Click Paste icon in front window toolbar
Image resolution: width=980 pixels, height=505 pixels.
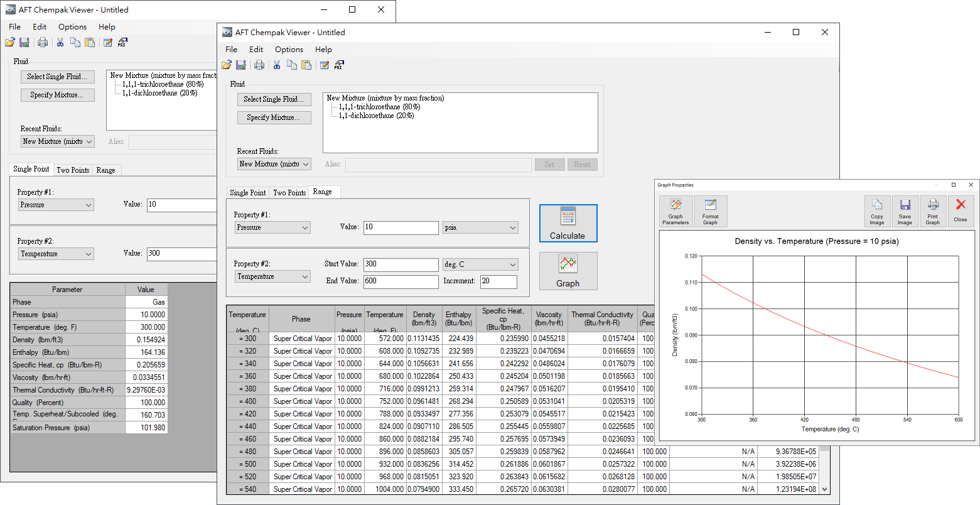click(x=306, y=65)
